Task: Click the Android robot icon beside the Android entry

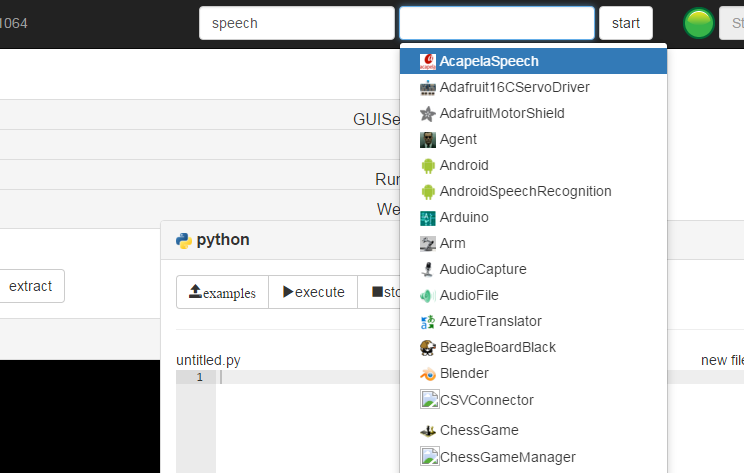Action: coord(428,166)
